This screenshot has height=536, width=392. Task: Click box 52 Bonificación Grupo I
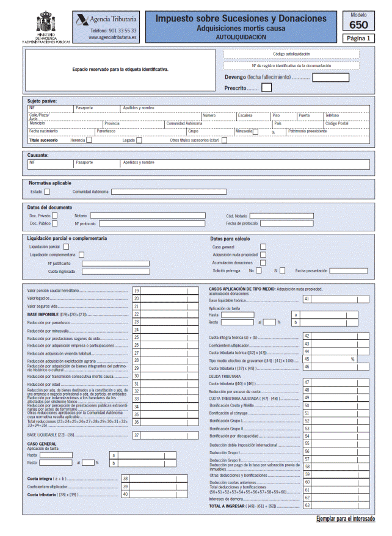point(336,421)
